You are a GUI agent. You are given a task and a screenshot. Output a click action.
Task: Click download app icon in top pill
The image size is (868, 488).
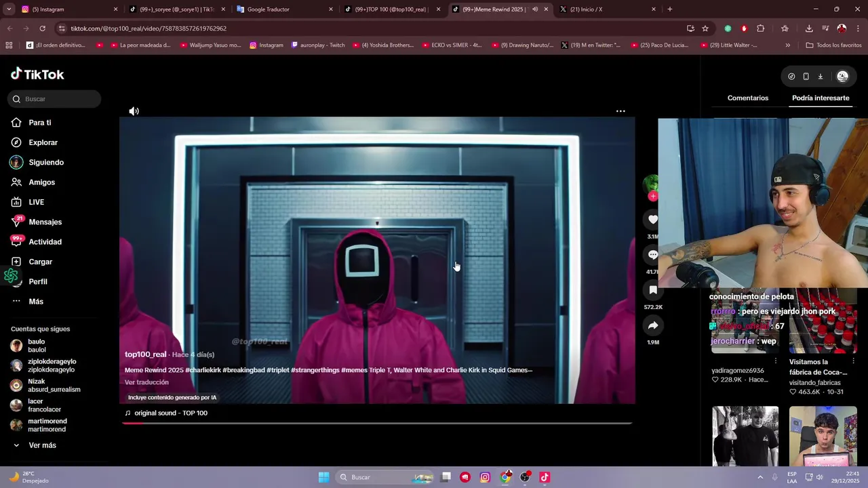[x=820, y=77]
